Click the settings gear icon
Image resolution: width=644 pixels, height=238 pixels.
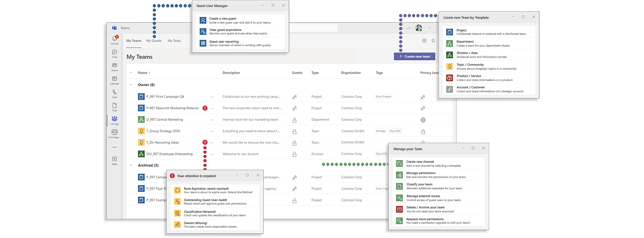click(424, 40)
